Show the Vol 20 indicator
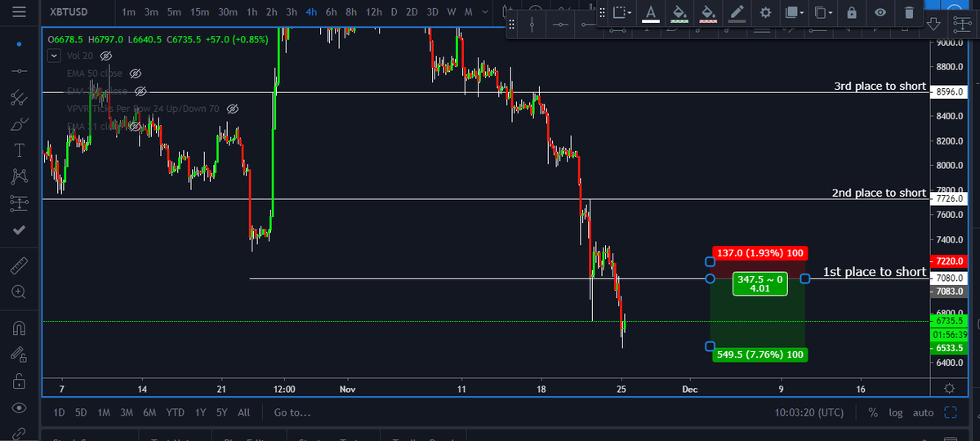 pyautogui.click(x=107, y=56)
